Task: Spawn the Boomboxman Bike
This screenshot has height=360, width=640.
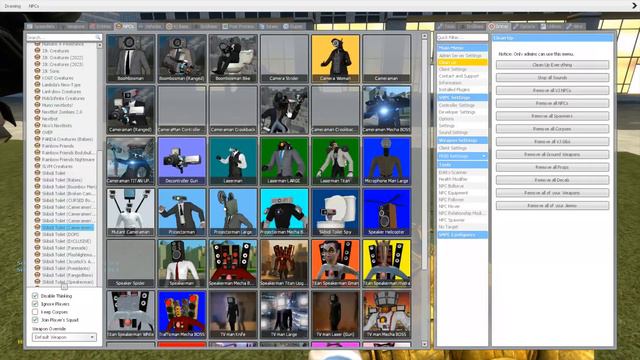Action: click(233, 58)
